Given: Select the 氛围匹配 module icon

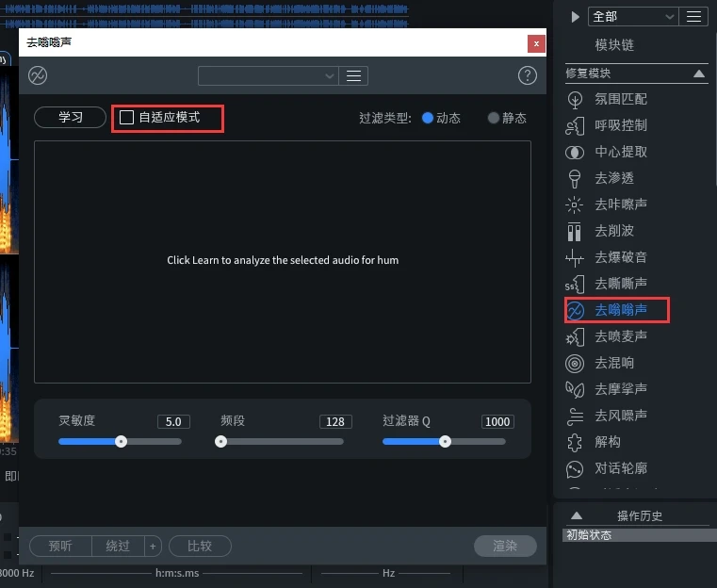Looking at the screenshot, I should [x=575, y=99].
